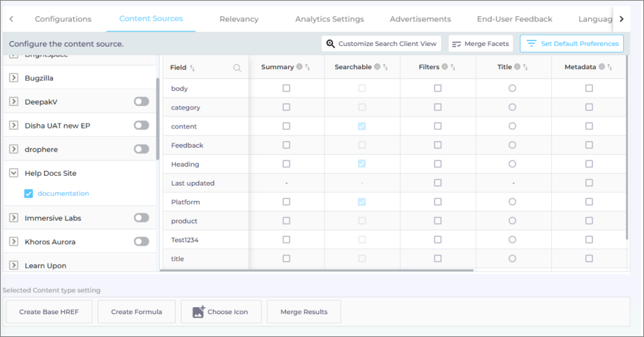Switch to the Relevancy tab

coord(239,19)
